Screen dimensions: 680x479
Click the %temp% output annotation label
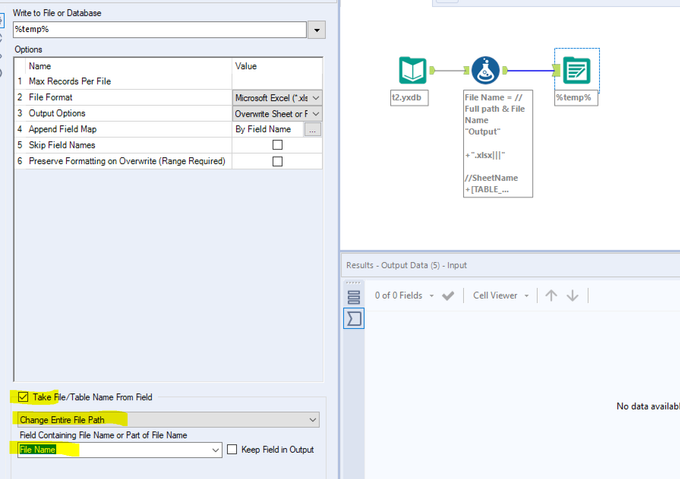coord(576,98)
